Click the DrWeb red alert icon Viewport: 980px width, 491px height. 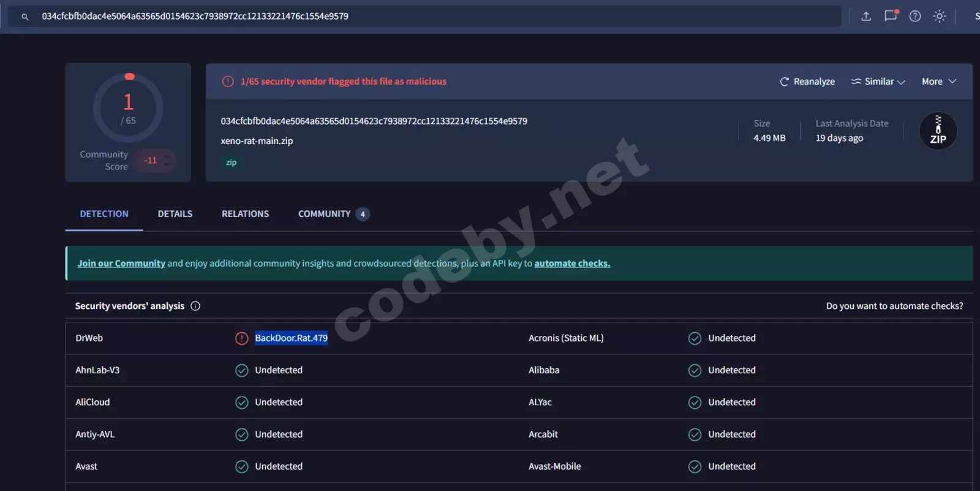242,338
